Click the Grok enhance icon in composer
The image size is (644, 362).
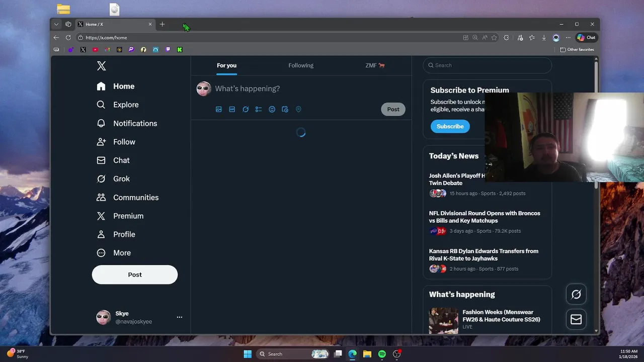pyautogui.click(x=246, y=109)
